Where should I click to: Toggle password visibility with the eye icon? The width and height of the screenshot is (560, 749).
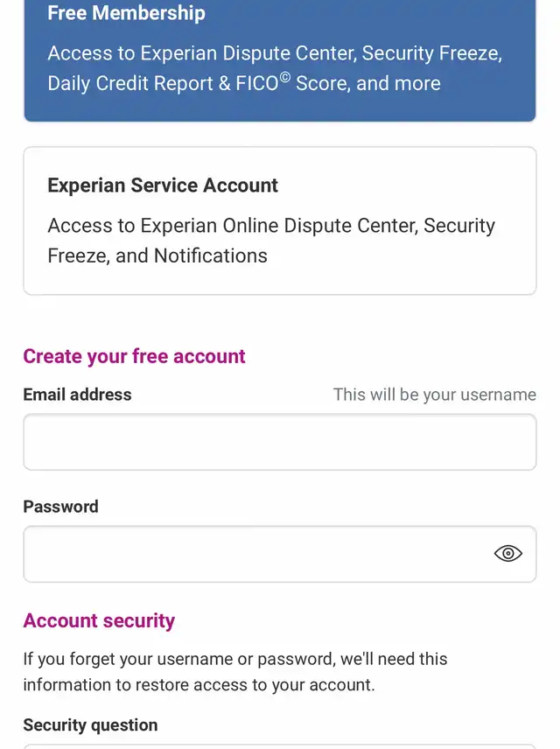pos(507,554)
